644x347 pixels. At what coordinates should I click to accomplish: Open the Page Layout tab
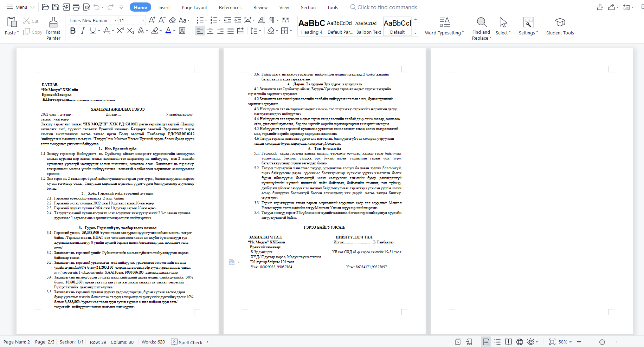[194, 7]
